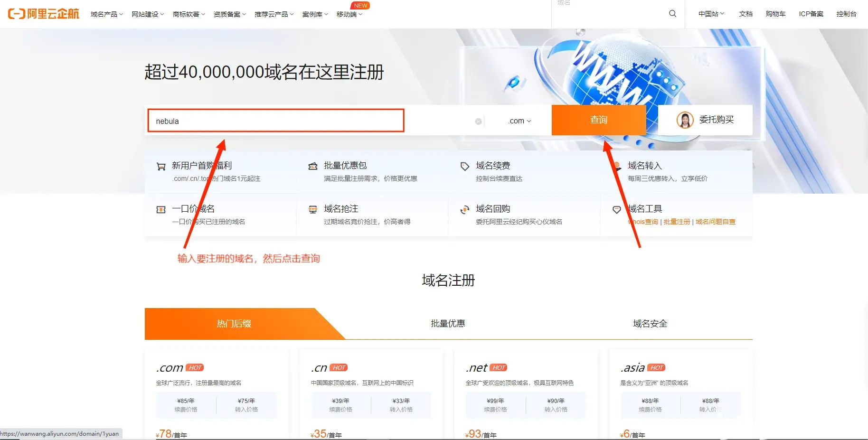Switch to the 域名安全 tab

tap(650, 324)
